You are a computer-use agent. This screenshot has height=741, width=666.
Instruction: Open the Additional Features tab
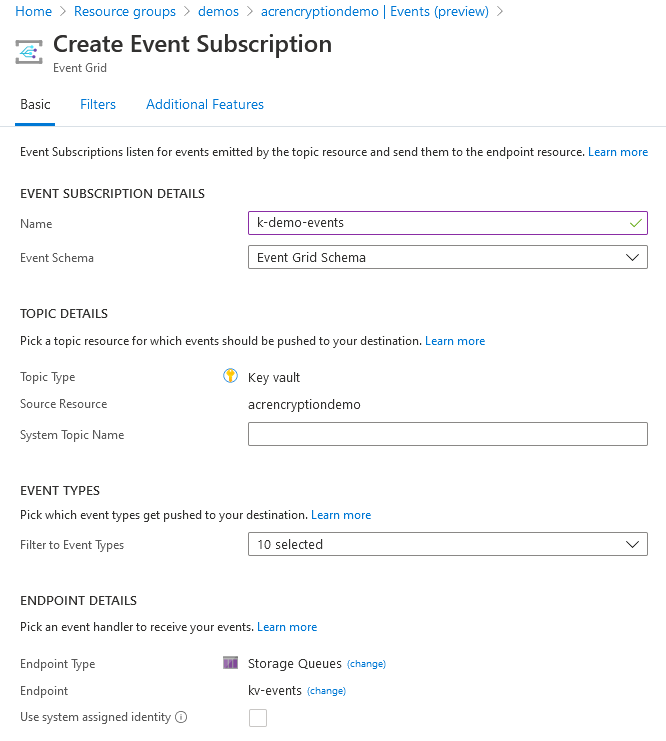tap(205, 104)
